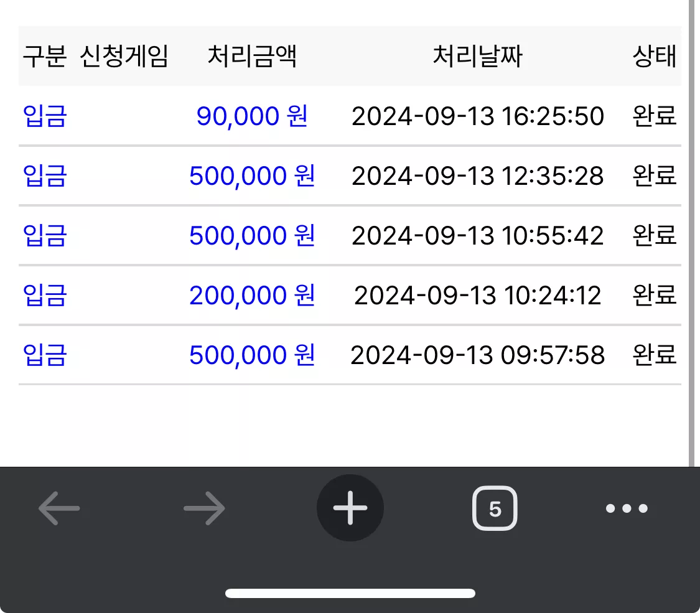700x613 pixels.
Task: Select the 200,000 원 deposit amount
Action: pyautogui.click(x=252, y=295)
